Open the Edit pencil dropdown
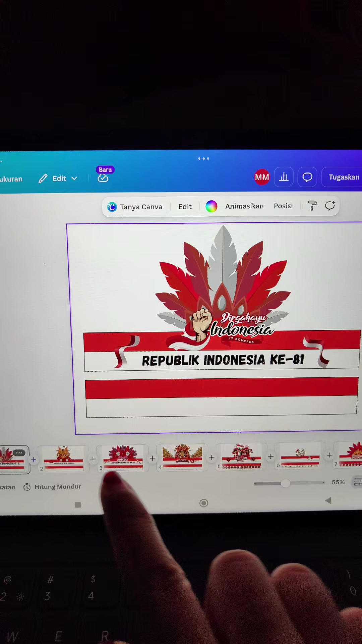 pyautogui.click(x=58, y=178)
